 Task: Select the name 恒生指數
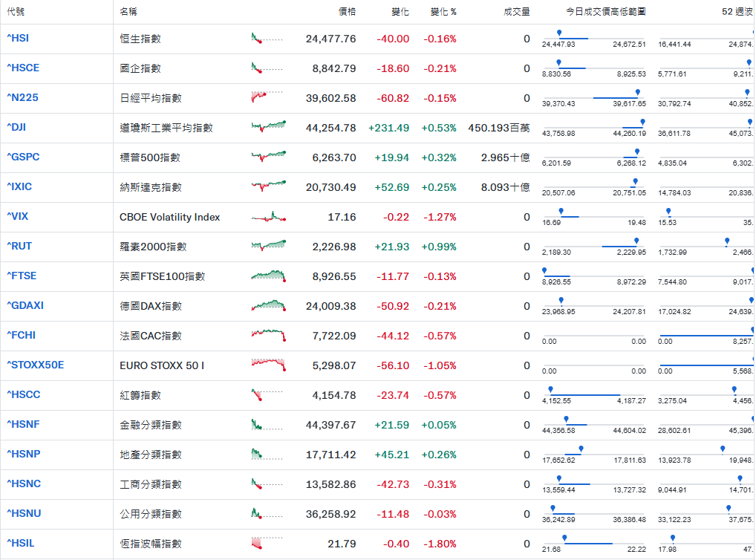140,39
